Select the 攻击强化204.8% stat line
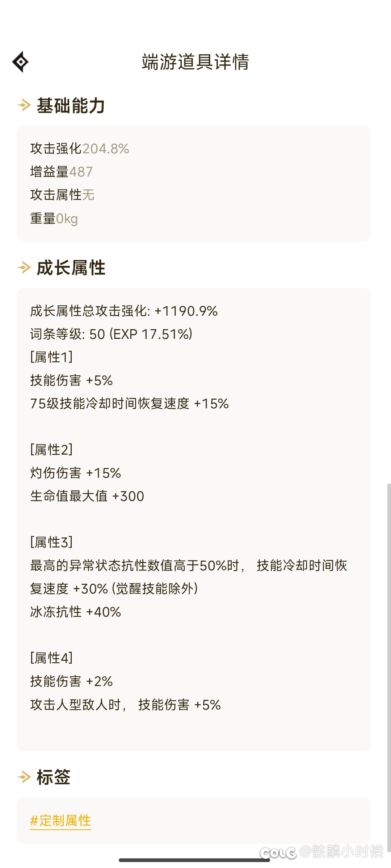Viewport: 391px width, 868px height. click(x=80, y=149)
